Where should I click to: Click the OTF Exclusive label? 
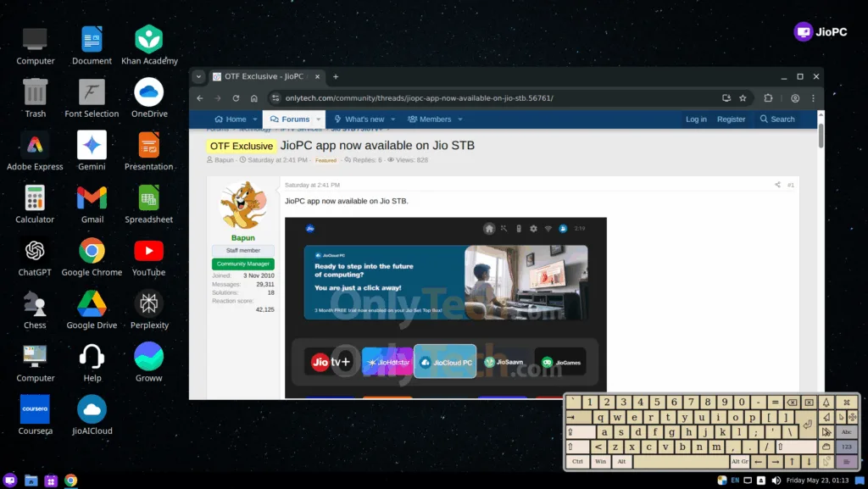pyautogui.click(x=242, y=146)
